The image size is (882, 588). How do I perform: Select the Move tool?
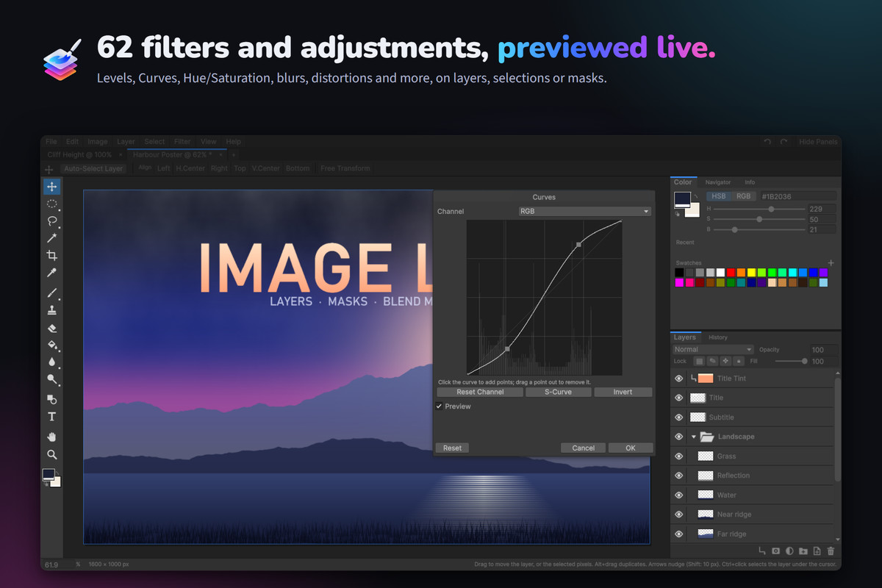(x=52, y=187)
